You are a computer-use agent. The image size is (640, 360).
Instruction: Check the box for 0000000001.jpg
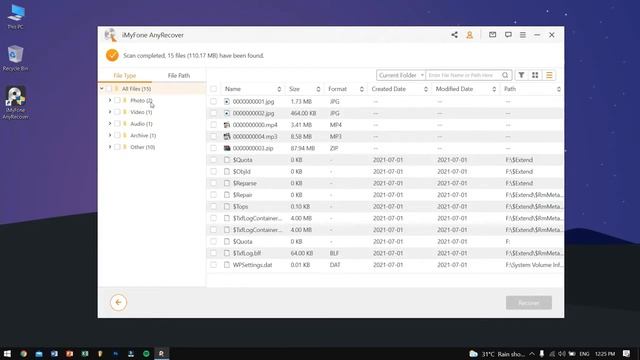pos(213,102)
